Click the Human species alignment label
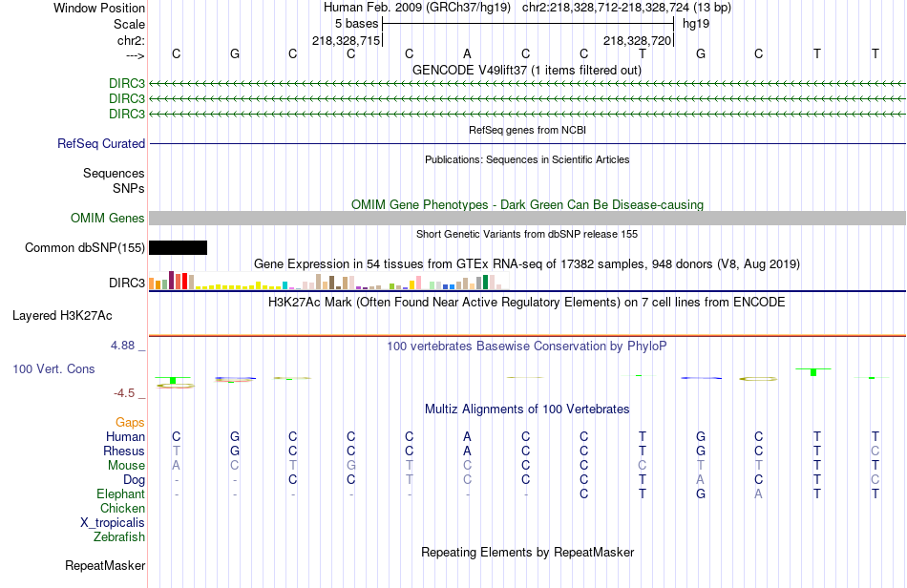This screenshot has height=588, width=907. (x=125, y=436)
